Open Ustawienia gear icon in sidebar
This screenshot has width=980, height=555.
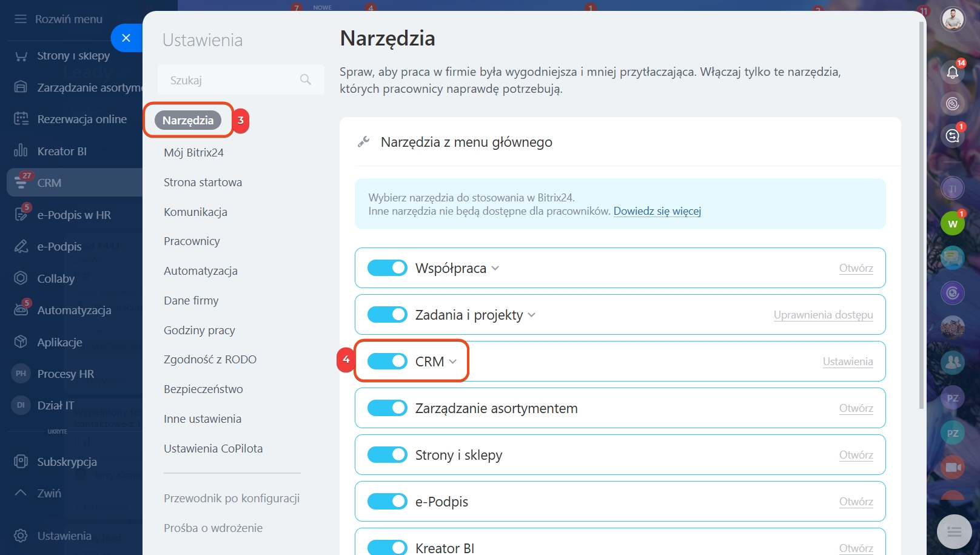(21, 536)
